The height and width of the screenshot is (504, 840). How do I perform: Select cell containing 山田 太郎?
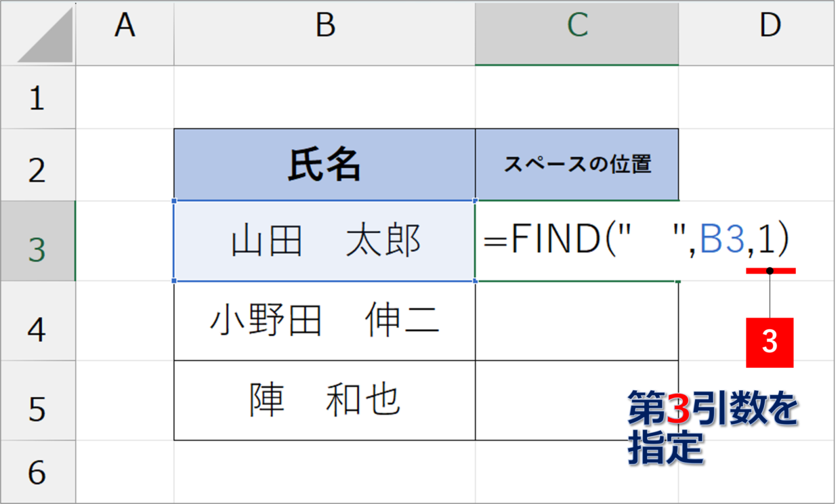point(324,240)
